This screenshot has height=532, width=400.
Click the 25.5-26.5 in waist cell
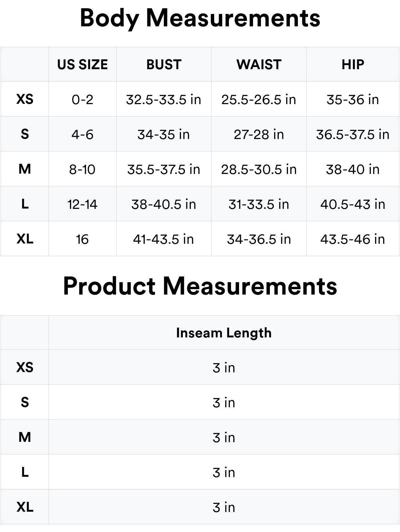[x=259, y=100]
